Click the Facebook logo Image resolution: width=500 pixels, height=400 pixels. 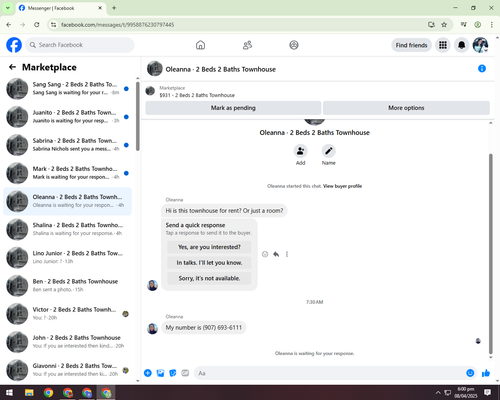(14, 45)
